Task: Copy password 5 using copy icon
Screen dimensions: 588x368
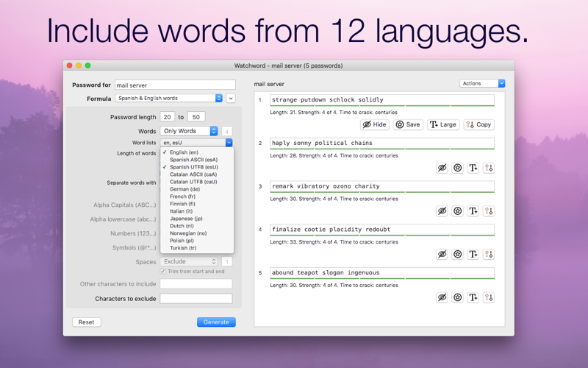Action: point(488,297)
